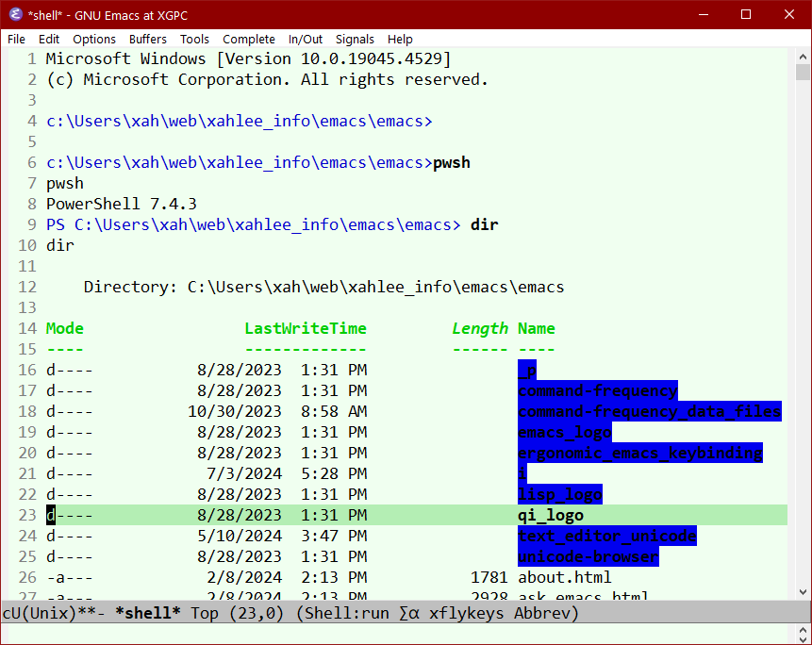Open the In/Out menu
812x645 pixels.
(x=306, y=39)
